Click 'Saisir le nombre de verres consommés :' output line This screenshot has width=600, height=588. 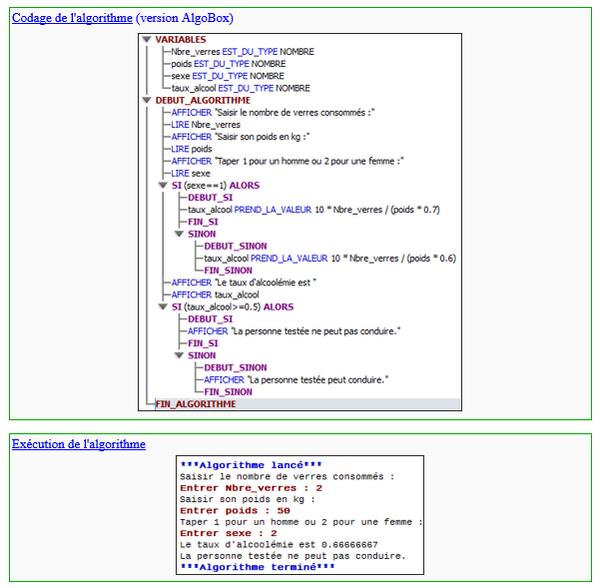[x=287, y=477]
